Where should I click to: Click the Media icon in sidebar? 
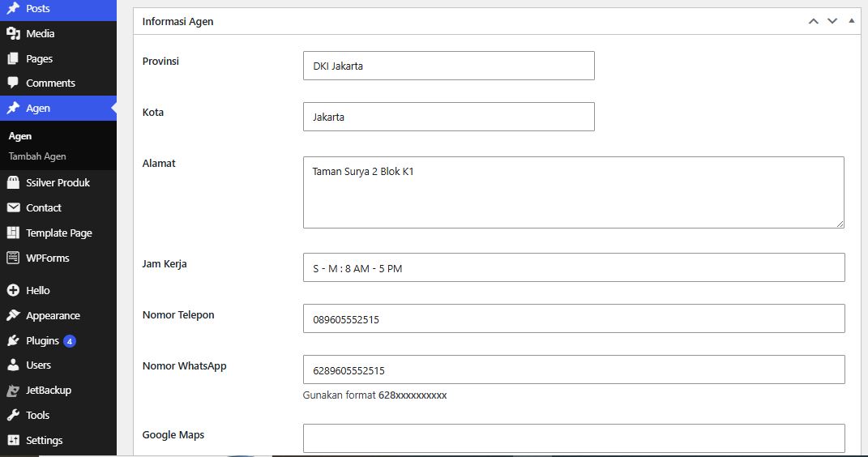click(13, 33)
